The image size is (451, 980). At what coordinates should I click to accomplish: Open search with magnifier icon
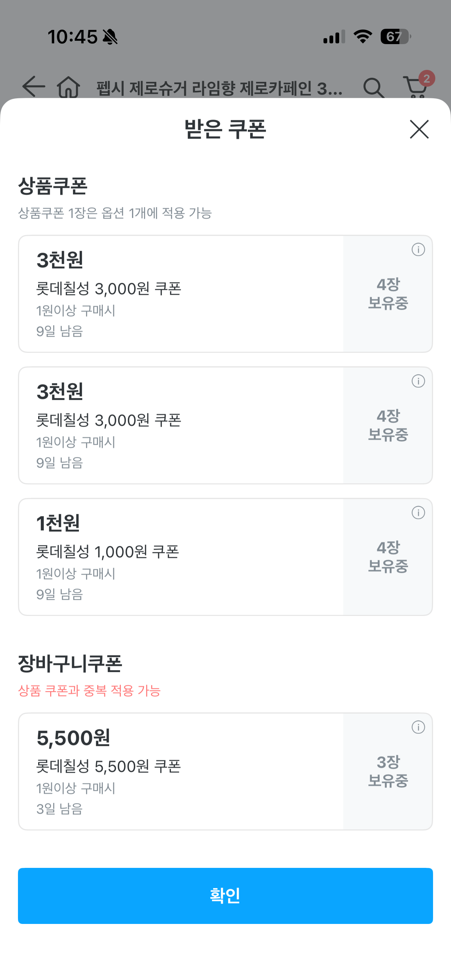(x=373, y=88)
